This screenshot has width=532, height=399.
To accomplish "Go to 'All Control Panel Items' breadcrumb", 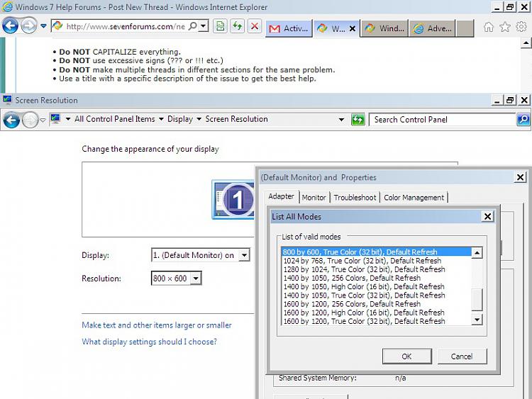I will [x=115, y=119].
